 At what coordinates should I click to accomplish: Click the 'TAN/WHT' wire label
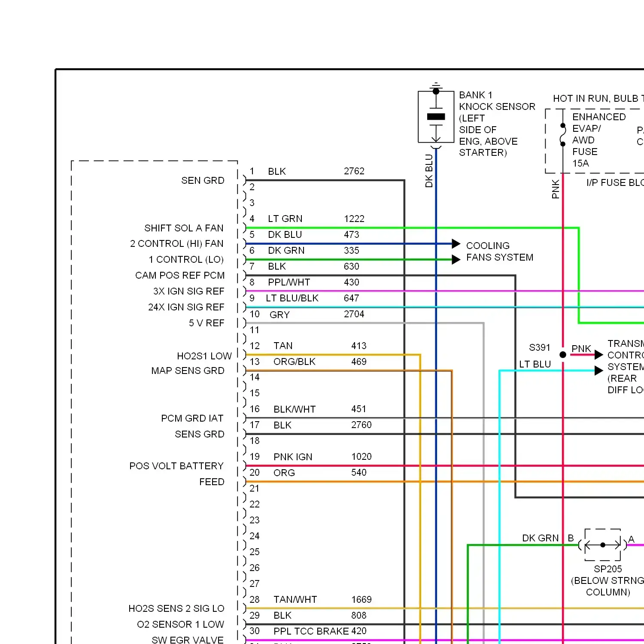(295, 599)
